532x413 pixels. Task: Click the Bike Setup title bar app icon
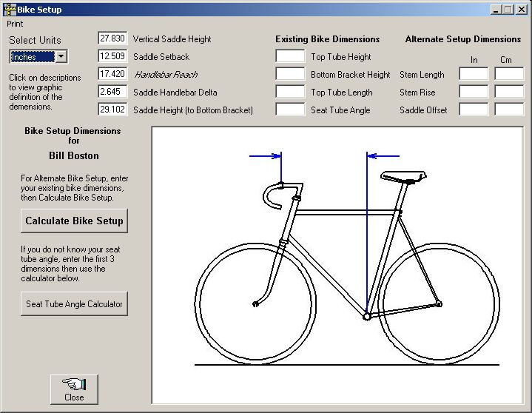click(x=10, y=10)
